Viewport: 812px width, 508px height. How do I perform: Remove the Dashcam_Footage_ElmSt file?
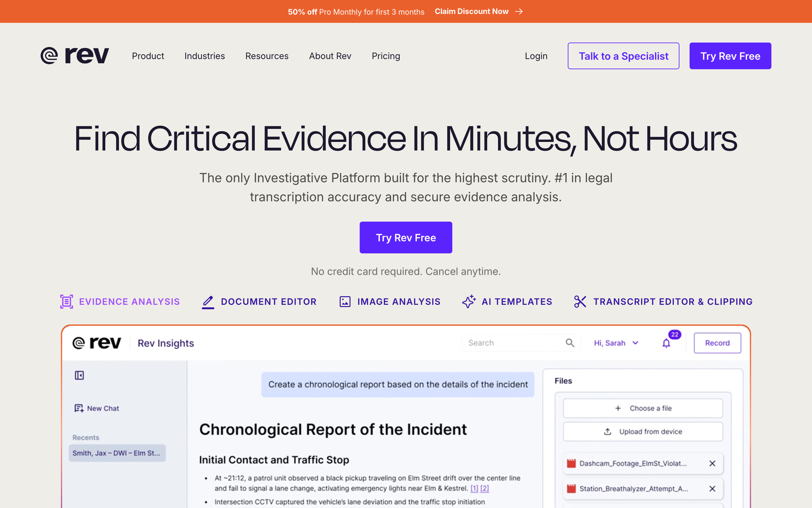pyautogui.click(x=712, y=463)
